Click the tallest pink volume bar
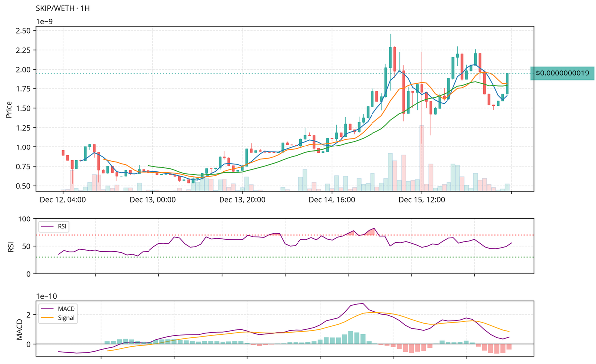 click(x=422, y=158)
